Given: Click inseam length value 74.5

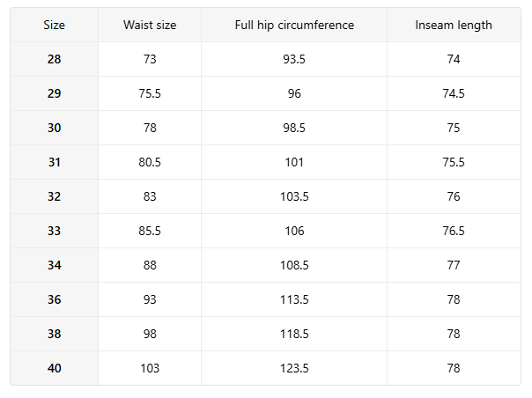Looking at the screenshot, I should click(x=454, y=93).
